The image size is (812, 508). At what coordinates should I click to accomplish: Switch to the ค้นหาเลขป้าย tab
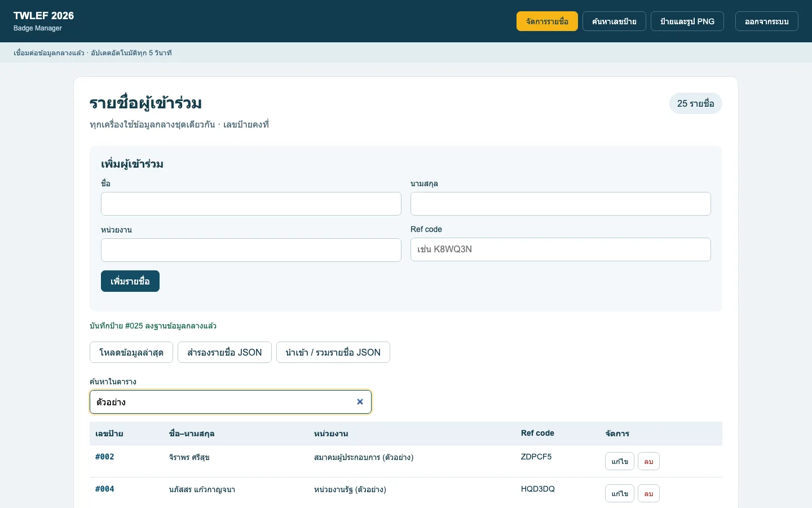point(614,21)
